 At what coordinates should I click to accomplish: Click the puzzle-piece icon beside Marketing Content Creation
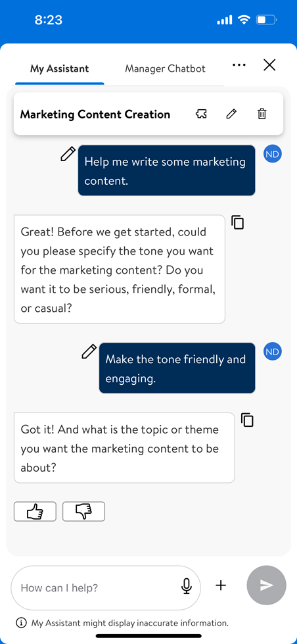pyautogui.click(x=201, y=114)
